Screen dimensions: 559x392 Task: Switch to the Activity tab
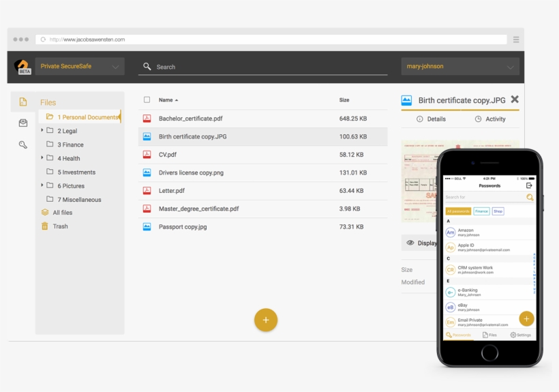[490, 119]
